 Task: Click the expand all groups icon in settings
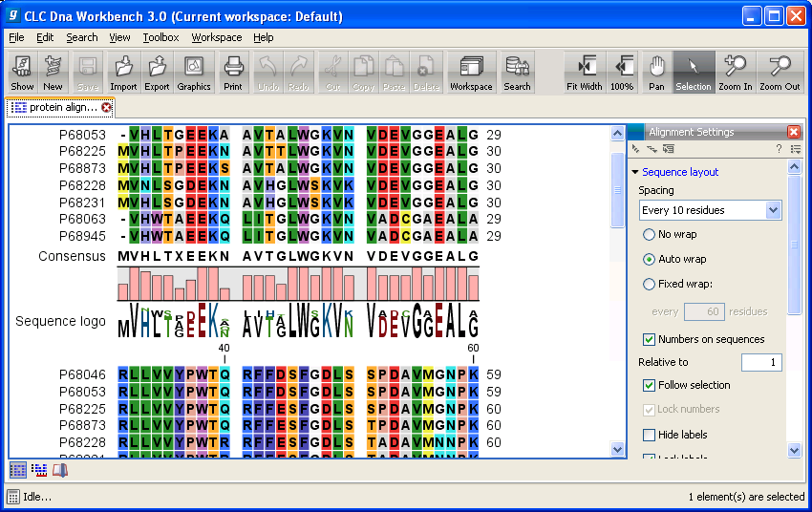click(x=652, y=149)
